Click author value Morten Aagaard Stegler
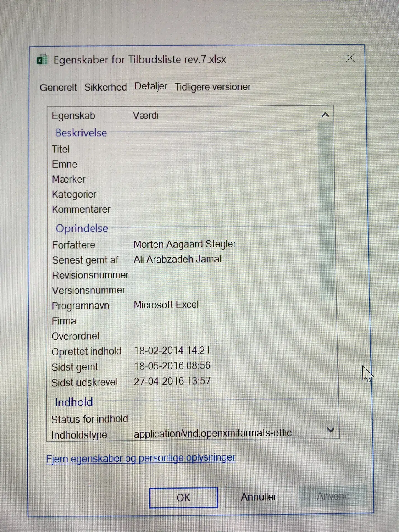The width and height of the screenshot is (399, 532). coord(185,244)
